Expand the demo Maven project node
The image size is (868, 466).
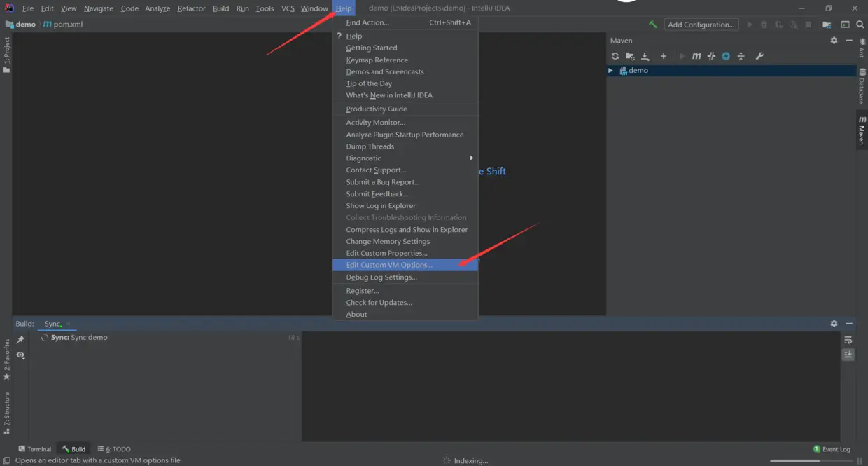coord(611,71)
